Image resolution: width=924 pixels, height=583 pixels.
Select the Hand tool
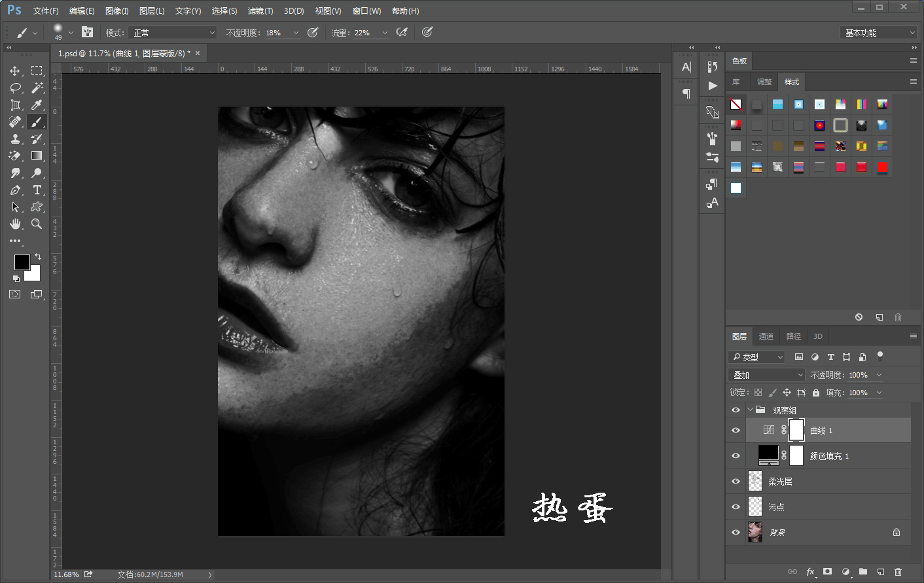15,224
